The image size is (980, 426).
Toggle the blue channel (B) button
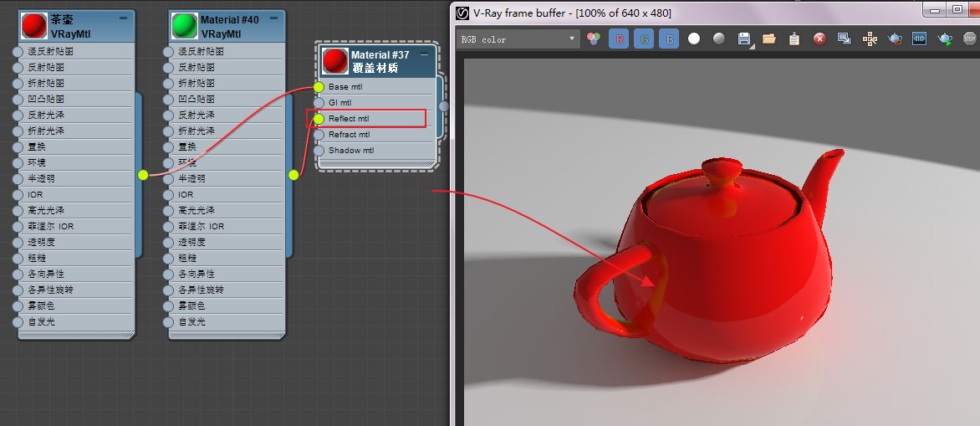[x=669, y=38]
